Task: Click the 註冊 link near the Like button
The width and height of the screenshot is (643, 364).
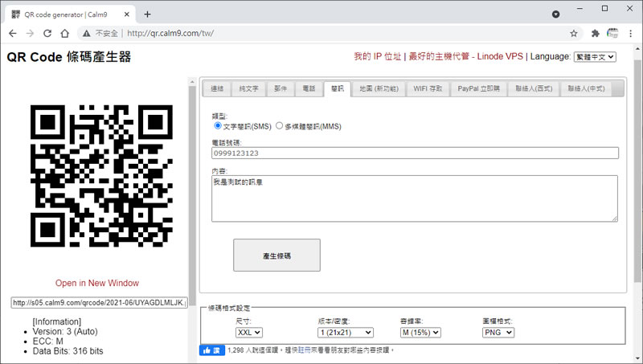Action: 304,350
